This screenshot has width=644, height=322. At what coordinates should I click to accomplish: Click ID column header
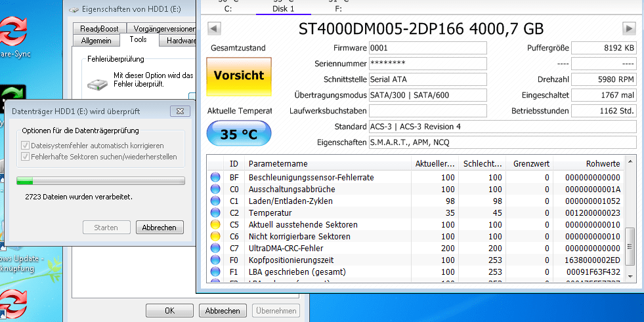click(234, 164)
